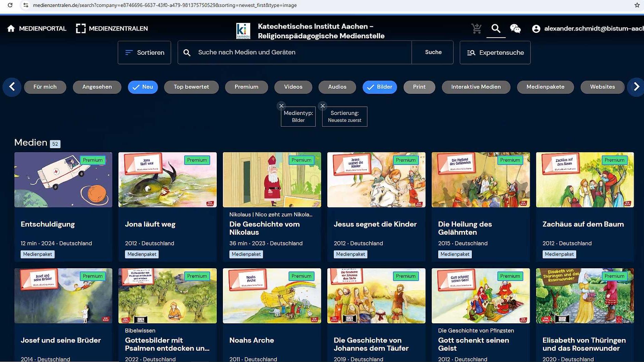Open Die Geschichte vom Nikolaus title
Viewport: 644px width, 362px height.
[x=264, y=228]
